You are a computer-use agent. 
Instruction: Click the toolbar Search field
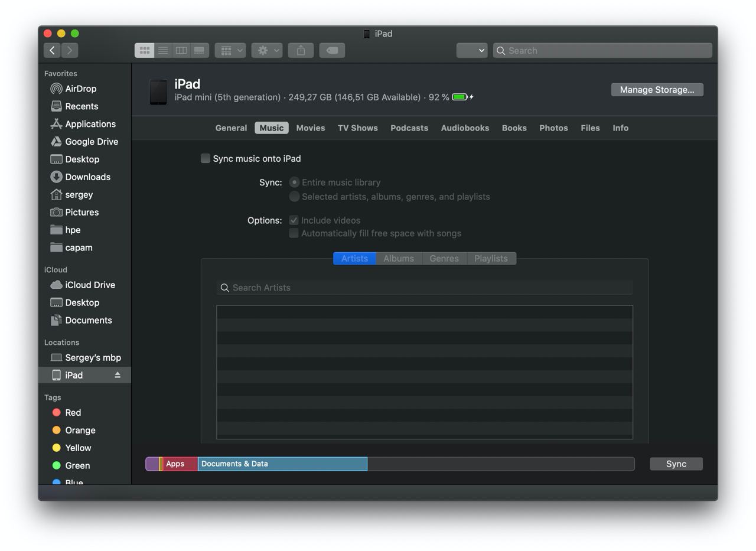[x=602, y=50]
